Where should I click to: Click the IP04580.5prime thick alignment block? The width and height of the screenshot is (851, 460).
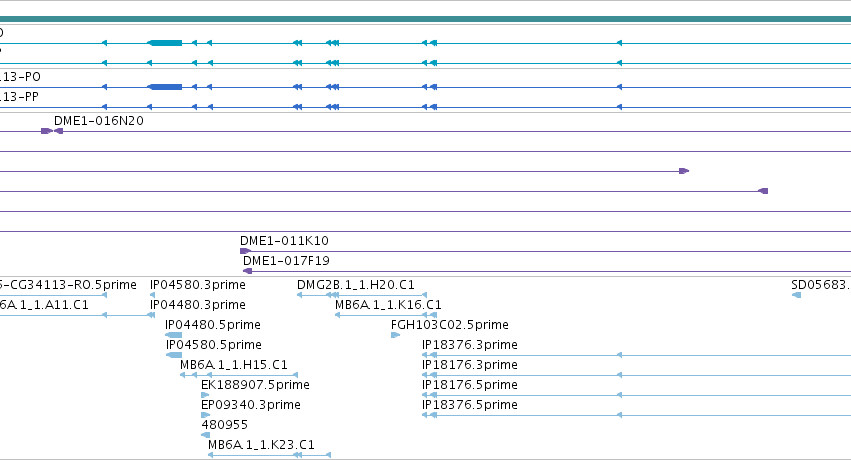pos(174,355)
